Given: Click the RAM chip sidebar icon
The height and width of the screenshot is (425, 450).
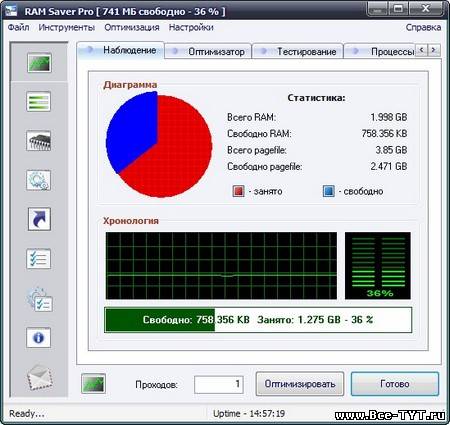Looking at the screenshot, I should [x=39, y=141].
